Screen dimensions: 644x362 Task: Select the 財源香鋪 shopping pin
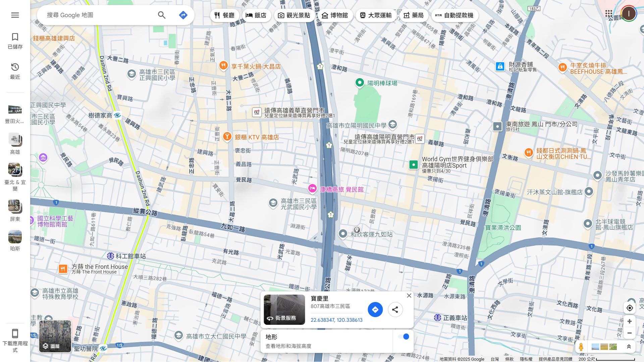[500, 66]
